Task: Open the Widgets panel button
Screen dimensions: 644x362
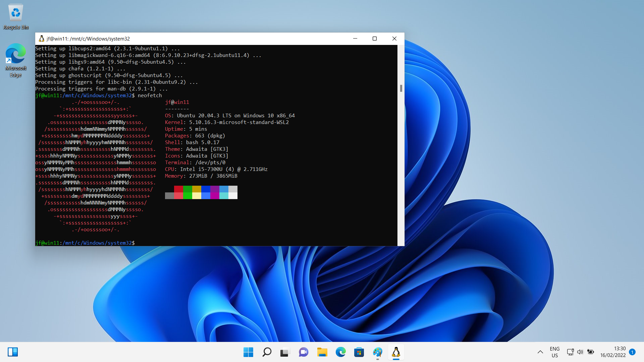Action: click(x=13, y=352)
